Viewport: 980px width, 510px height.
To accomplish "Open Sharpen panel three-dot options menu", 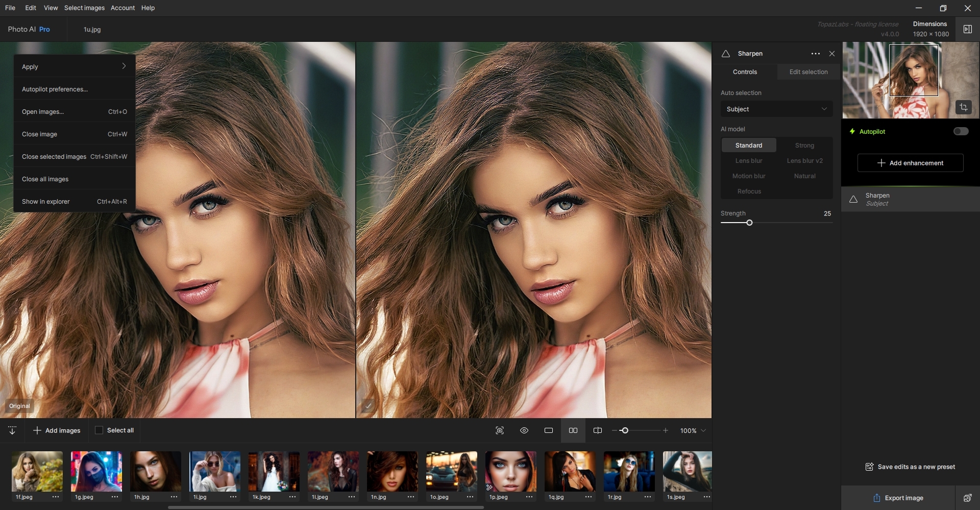I will pos(815,54).
